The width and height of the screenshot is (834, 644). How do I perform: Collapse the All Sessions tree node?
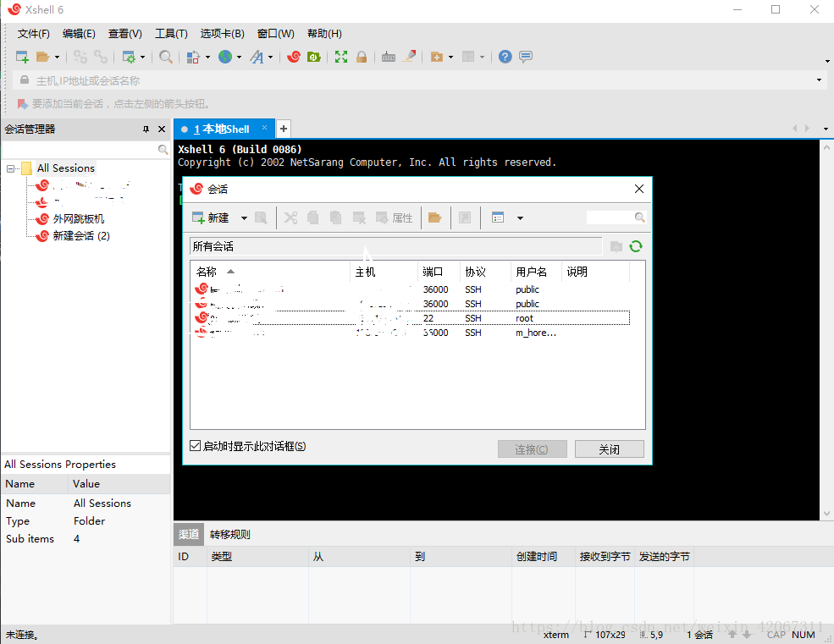pyautogui.click(x=10, y=168)
